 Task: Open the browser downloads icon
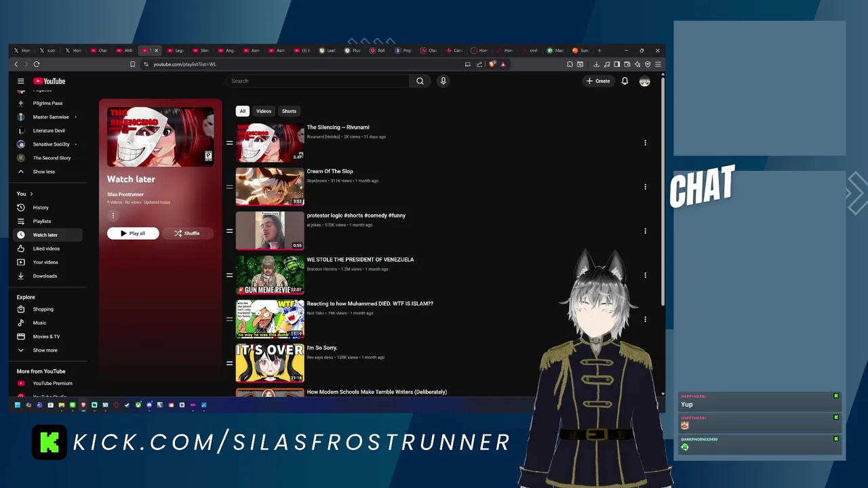tap(596, 64)
